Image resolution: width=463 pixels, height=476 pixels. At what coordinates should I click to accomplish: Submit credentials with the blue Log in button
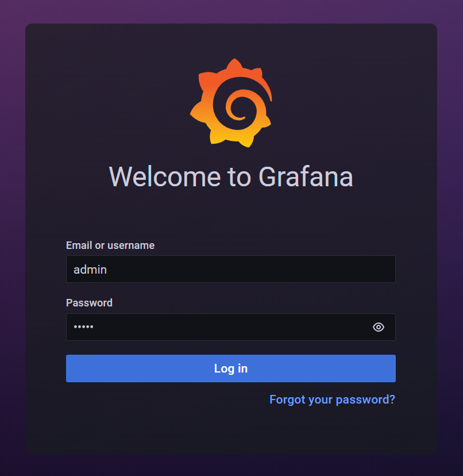230,368
